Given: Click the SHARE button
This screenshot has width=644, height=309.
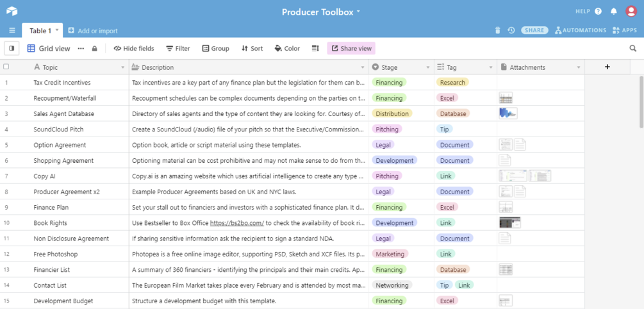Looking at the screenshot, I should pos(535,30).
